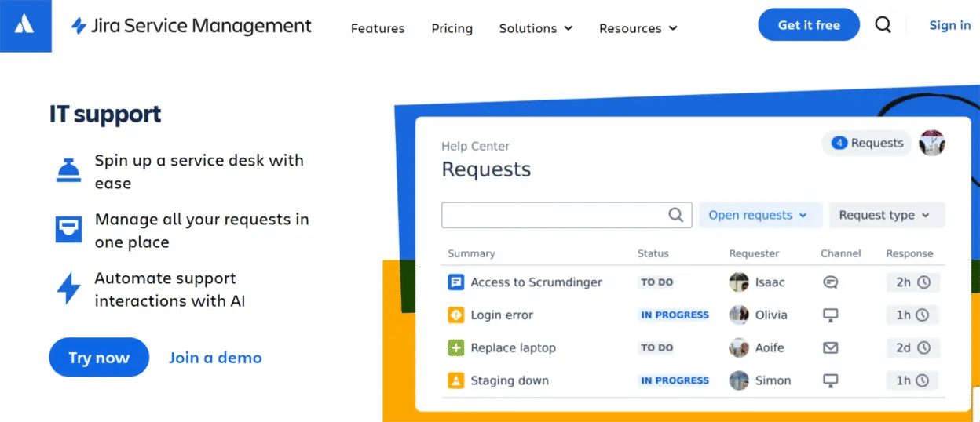
Task: Click the portal channel icon in Olivia's row
Action: click(830, 315)
